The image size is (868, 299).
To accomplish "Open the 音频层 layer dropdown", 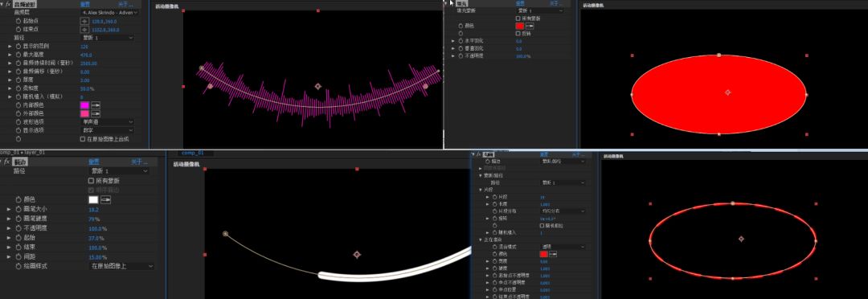I will click(109, 12).
